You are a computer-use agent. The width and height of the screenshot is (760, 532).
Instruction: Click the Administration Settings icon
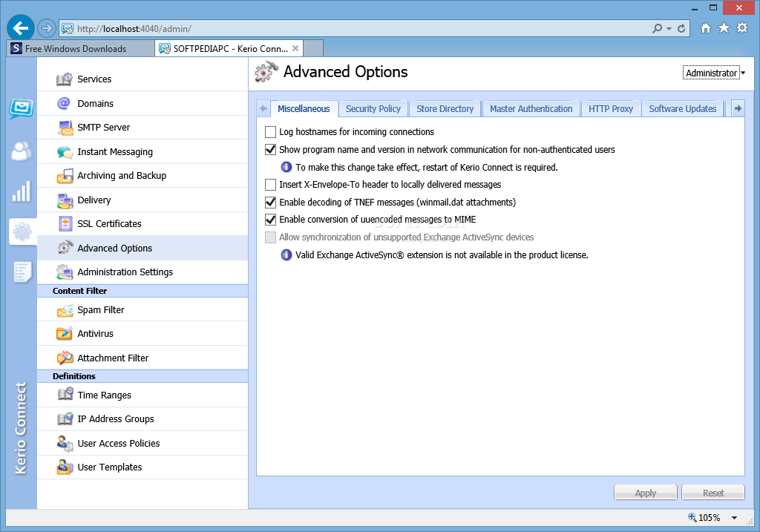pyautogui.click(x=65, y=272)
